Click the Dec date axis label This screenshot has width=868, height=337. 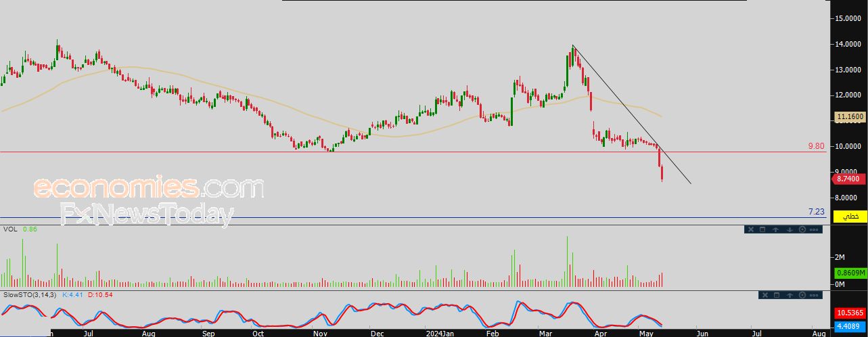point(376,334)
